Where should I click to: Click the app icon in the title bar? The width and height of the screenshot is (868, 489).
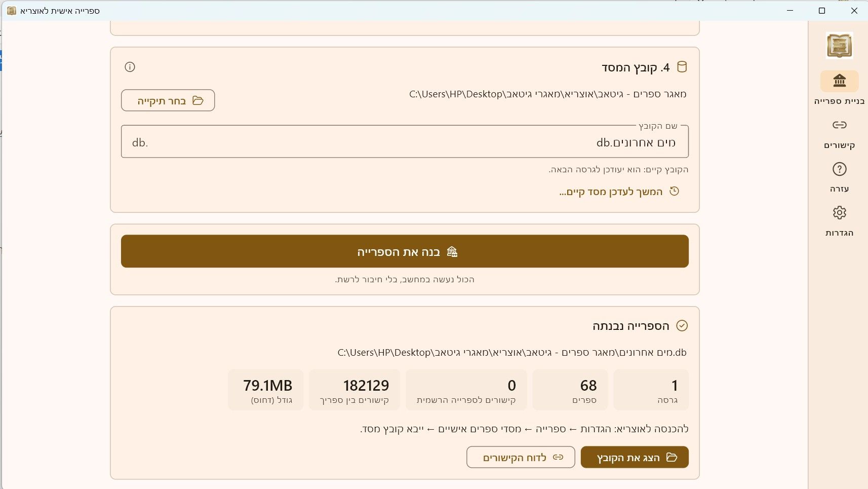[12, 11]
